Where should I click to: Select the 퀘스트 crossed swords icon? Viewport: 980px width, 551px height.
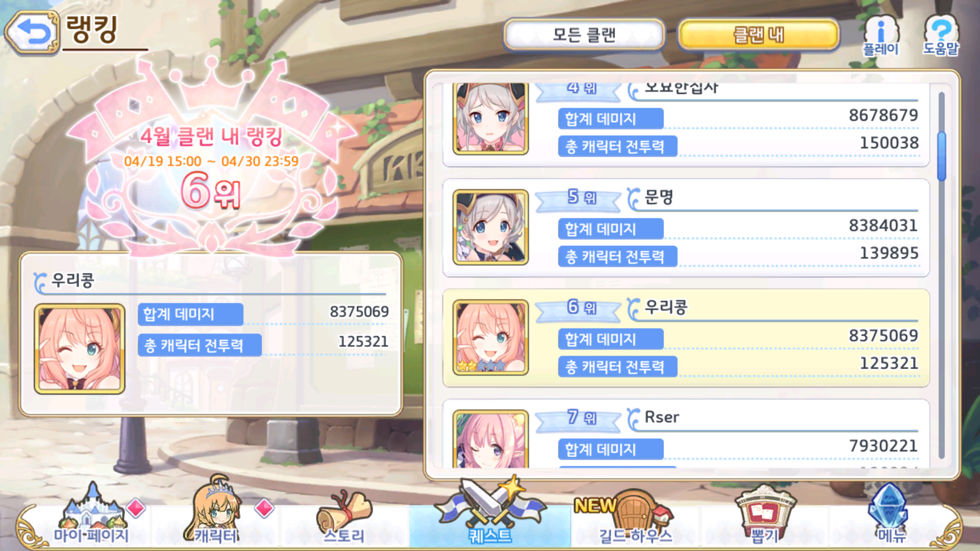[x=490, y=510]
